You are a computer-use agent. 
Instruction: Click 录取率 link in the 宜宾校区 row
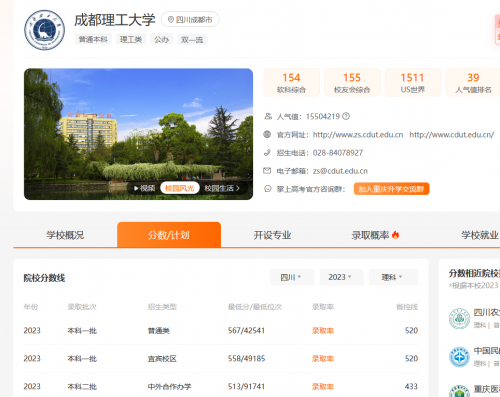point(323,359)
